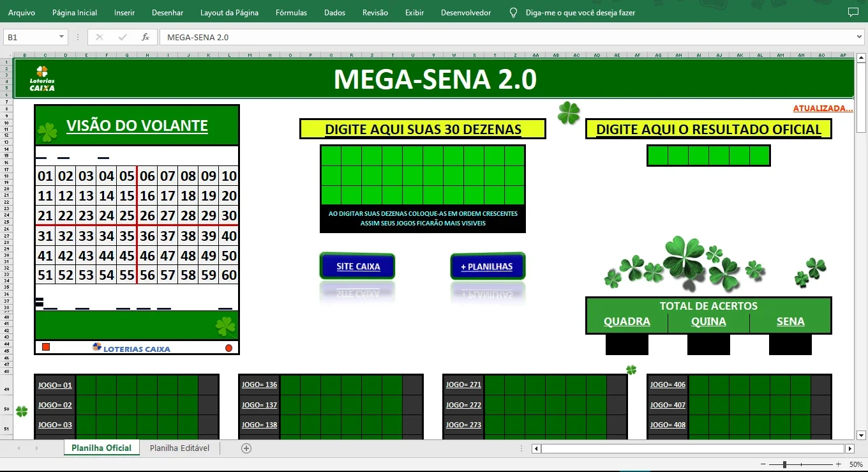Click the first green dezenas input cell

tap(331, 156)
